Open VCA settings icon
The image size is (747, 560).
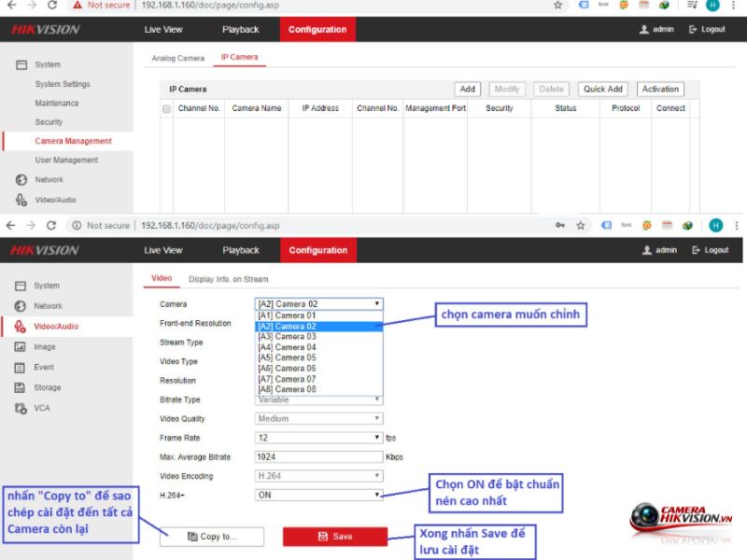pos(21,408)
